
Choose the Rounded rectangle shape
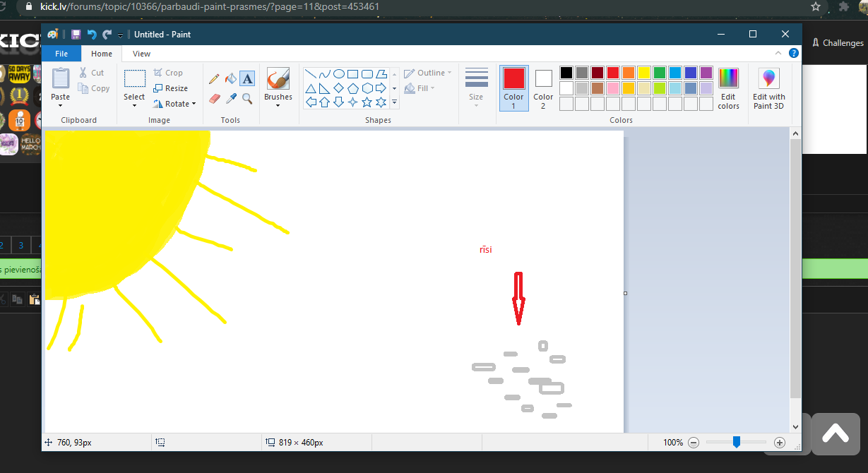367,74
